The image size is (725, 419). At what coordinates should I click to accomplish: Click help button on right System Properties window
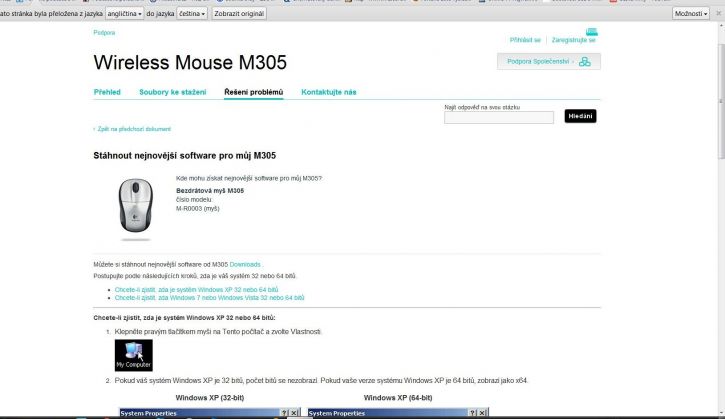(472, 413)
